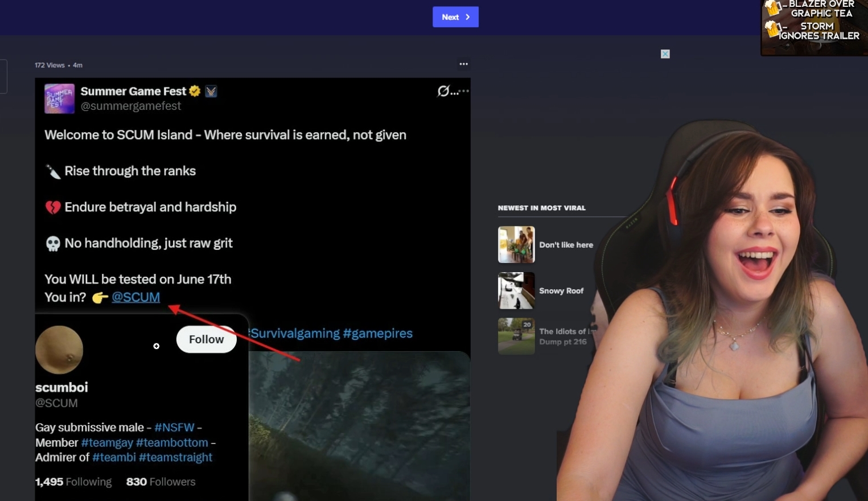Click the Newest in Most Viral heading
Screen dimensions: 868x501
[541, 208]
